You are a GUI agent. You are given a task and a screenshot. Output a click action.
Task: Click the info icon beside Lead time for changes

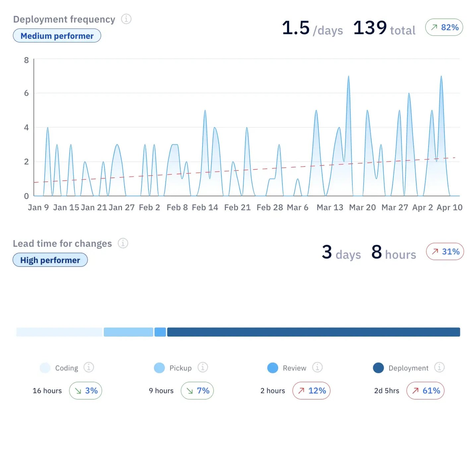(x=123, y=243)
